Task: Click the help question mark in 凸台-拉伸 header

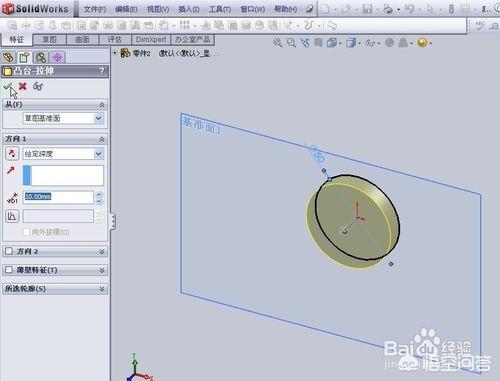Action: point(102,71)
